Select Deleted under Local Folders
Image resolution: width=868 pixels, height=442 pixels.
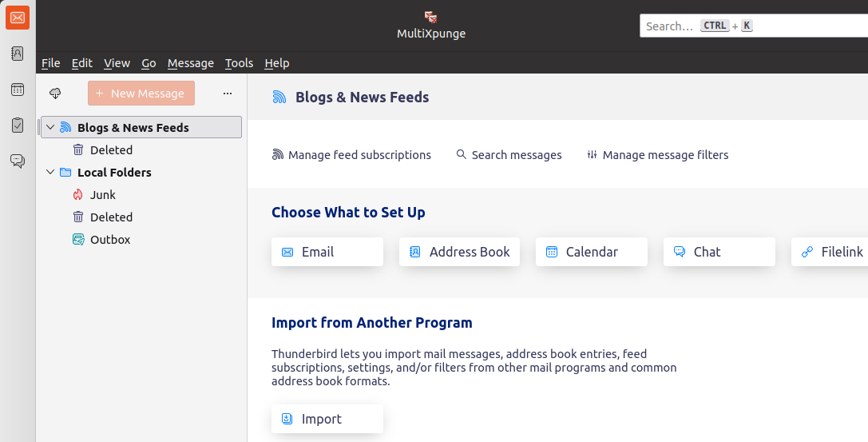coord(141,217)
